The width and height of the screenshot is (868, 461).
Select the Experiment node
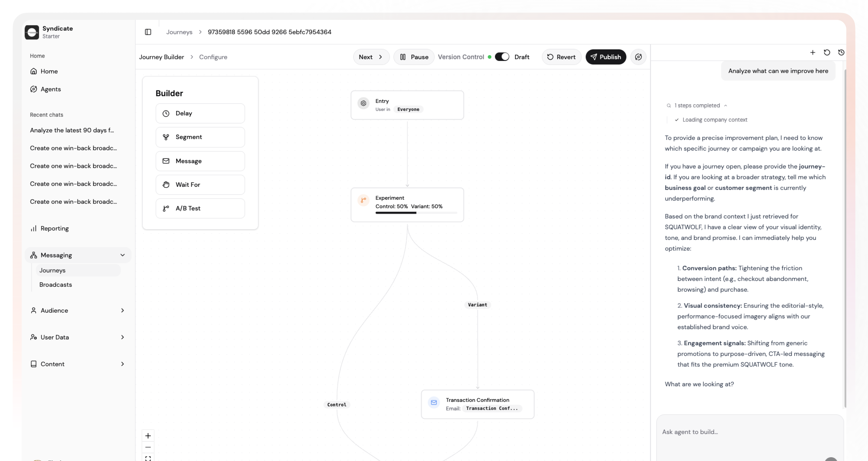[x=407, y=205]
